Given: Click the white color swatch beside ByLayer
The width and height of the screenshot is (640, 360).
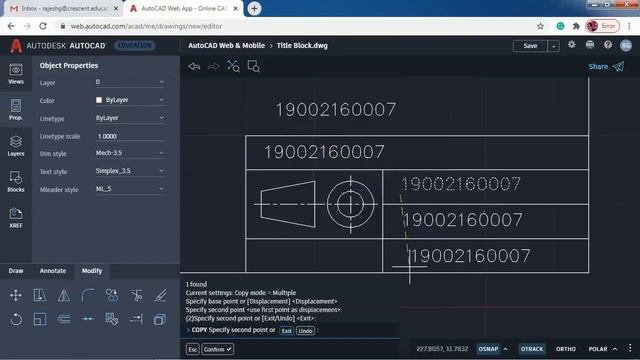Looking at the screenshot, I should 99,100.
